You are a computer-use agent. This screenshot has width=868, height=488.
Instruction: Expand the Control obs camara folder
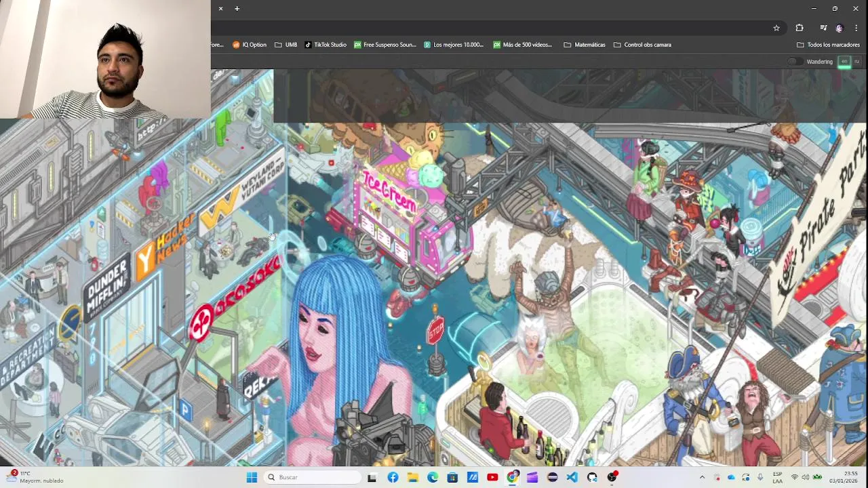pyautogui.click(x=642, y=45)
